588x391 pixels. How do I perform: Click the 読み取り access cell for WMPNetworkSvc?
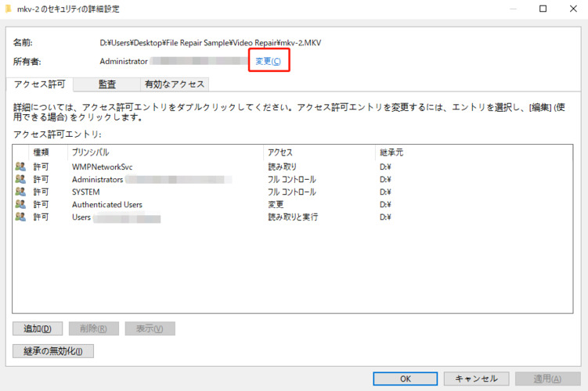(x=282, y=167)
